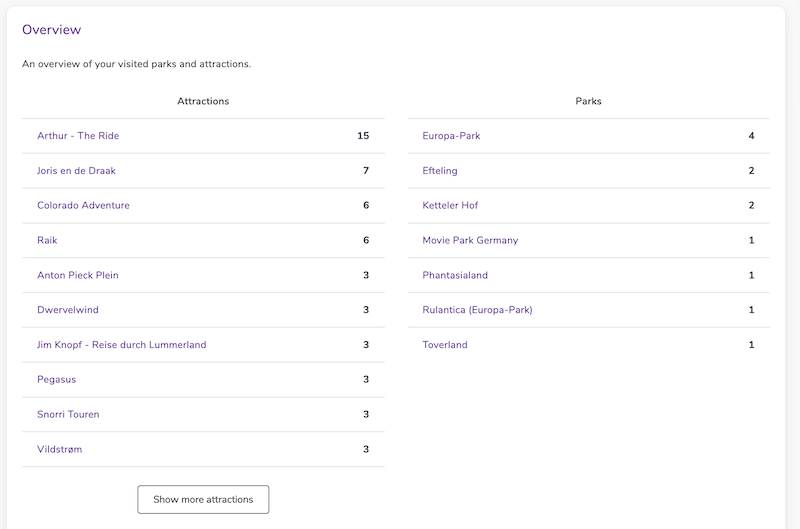
Task: Open the Europa-Park park link
Action: 452,136
